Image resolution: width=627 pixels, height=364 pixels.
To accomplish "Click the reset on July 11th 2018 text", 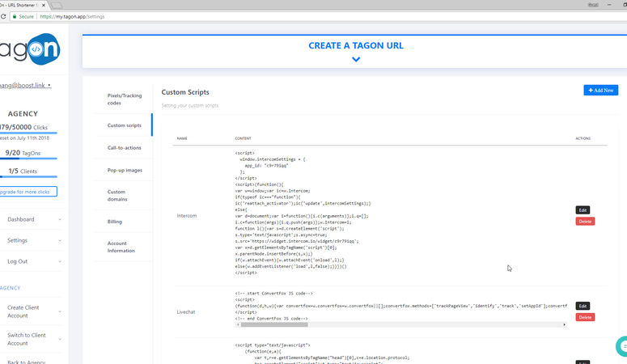I will click(x=24, y=138).
